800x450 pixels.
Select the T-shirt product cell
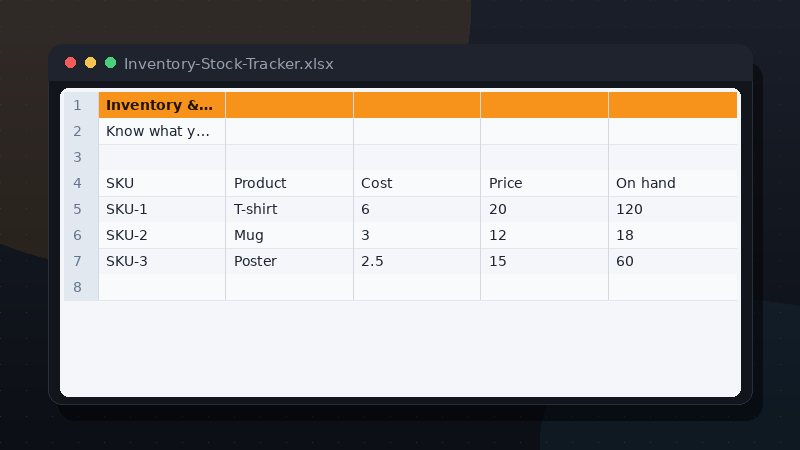tap(289, 209)
